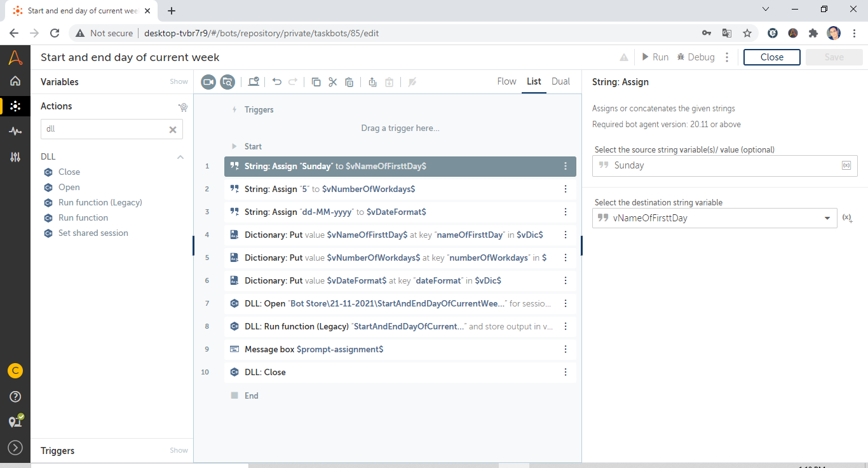Open the destination string variable dropdown
868x468 pixels.
(x=827, y=218)
